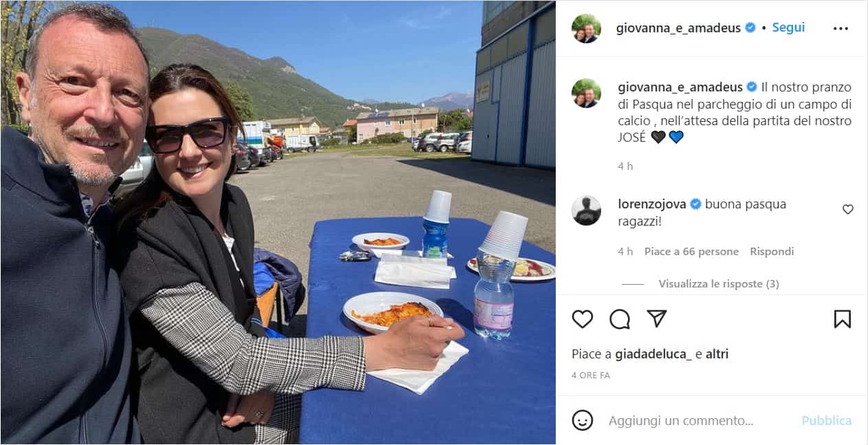Click lorenzojova's profile avatar
The width and height of the screenshot is (868, 445).
point(587,210)
